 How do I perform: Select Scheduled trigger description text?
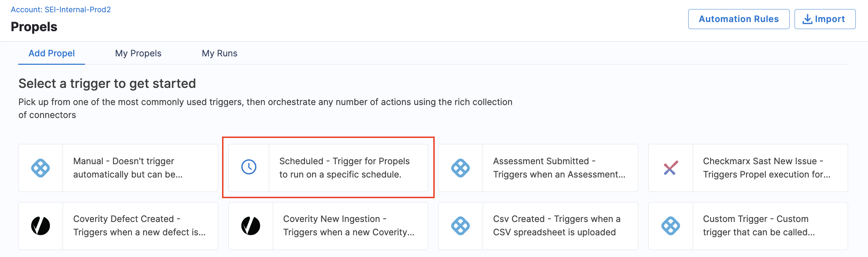(x=344, y=168)
